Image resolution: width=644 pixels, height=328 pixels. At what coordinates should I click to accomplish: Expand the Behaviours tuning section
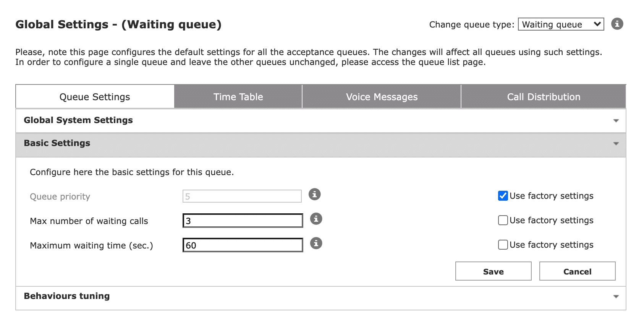[616, 297]
